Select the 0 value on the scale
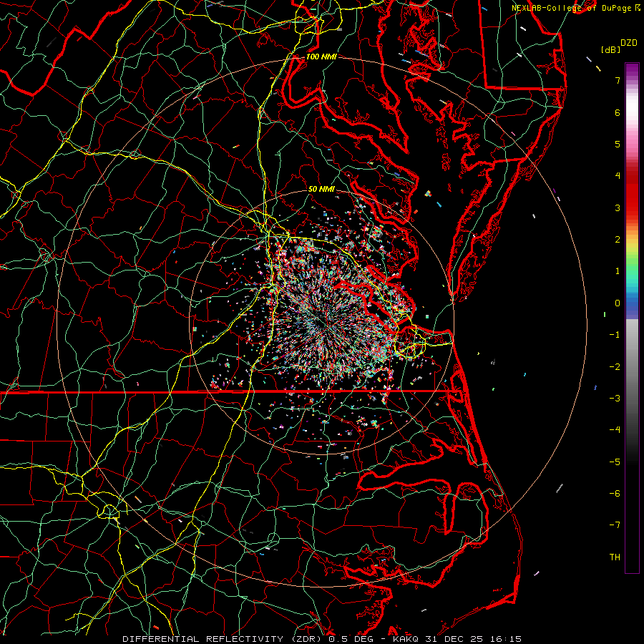Image resolution: width=644 pixels, height=644 pixels. [618, 303]
